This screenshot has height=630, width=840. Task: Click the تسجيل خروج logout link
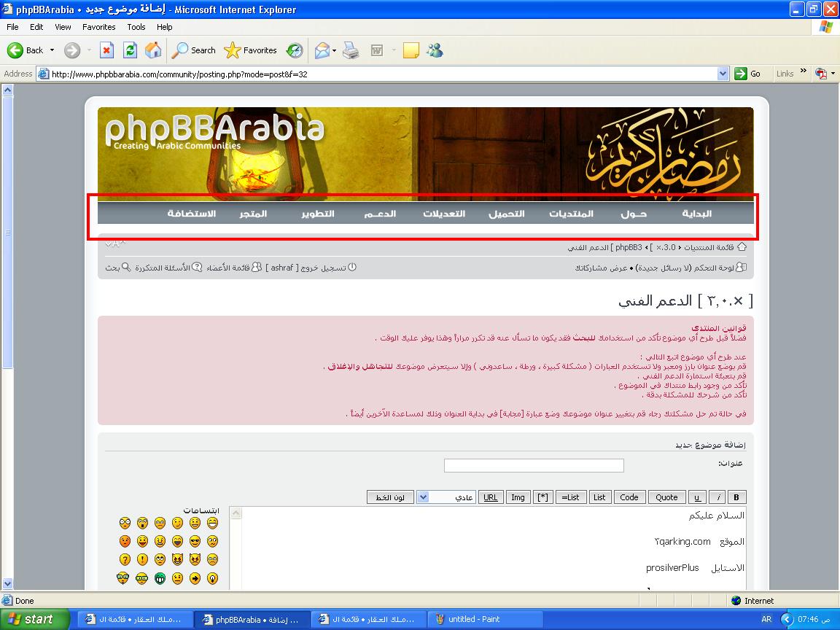point(324,268)
